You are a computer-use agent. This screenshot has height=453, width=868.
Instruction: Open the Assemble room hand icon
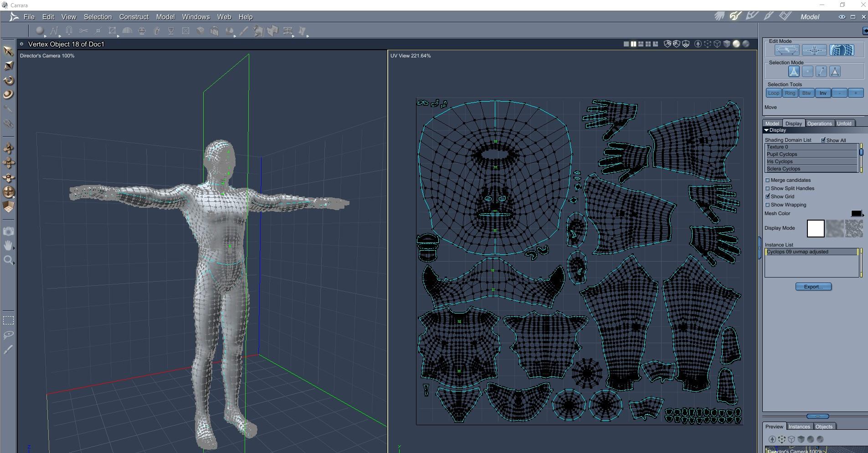(x=719, y=16)
